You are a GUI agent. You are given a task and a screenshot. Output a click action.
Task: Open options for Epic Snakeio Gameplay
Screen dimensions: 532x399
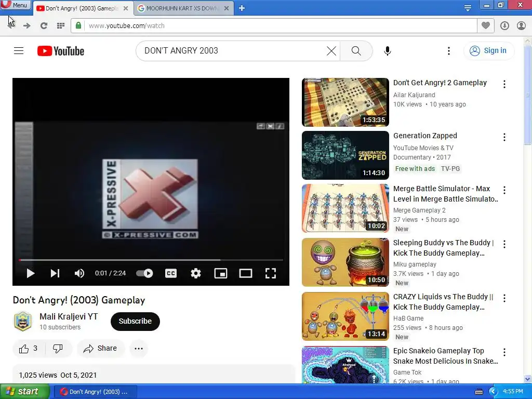(504, 352)
